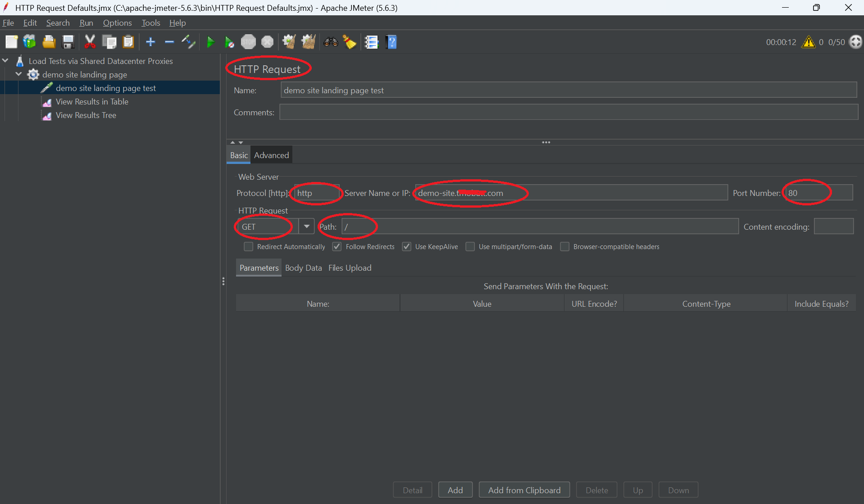This screenshot has height=504, width=864.
Task: Select the Parameters tab
Action: (x=259, y=268)
